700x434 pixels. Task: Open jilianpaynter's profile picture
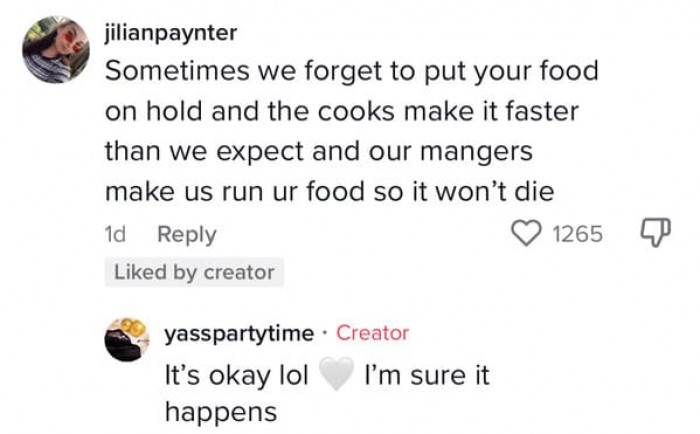pos(56,50)
